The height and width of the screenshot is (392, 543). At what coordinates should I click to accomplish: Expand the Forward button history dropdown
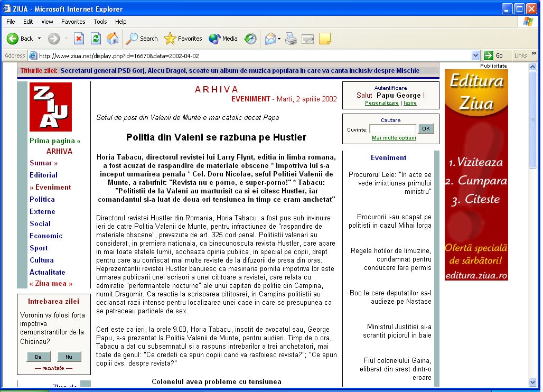click(x=66, y=39)
